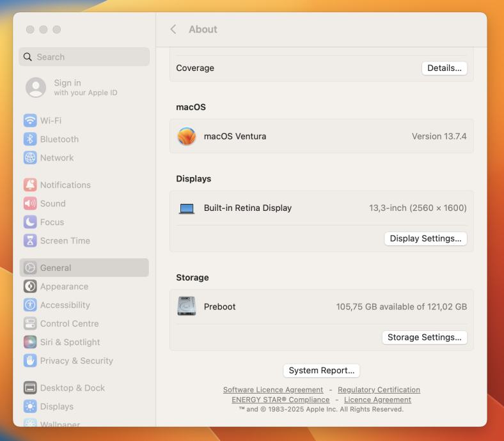The height and width of the screenshot is (441, 504).
Task: Open Software Licence Agreement link
Action: pyautogui.click(x=273, y=390)
